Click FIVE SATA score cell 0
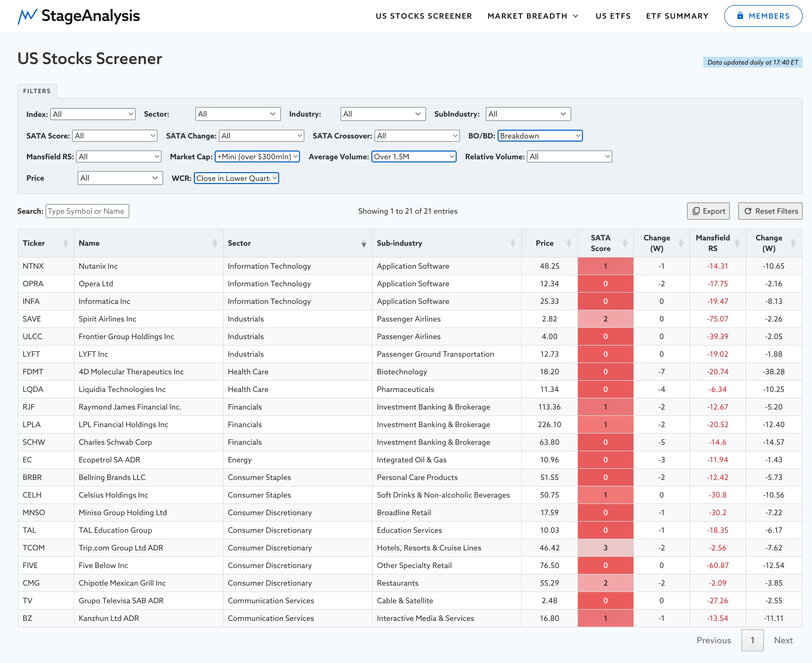 [x=605, y=565]
